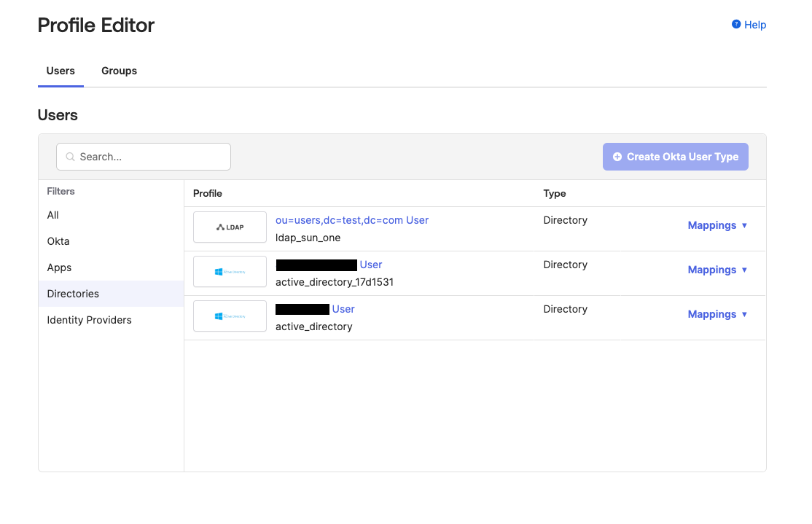Click the plus icon on Create Okta User Type

[617, 156]
